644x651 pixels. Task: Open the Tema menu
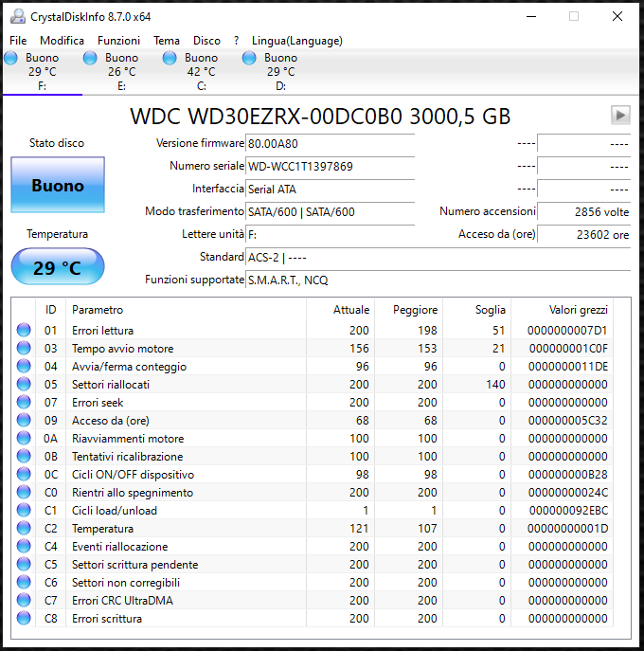(167, 41)
